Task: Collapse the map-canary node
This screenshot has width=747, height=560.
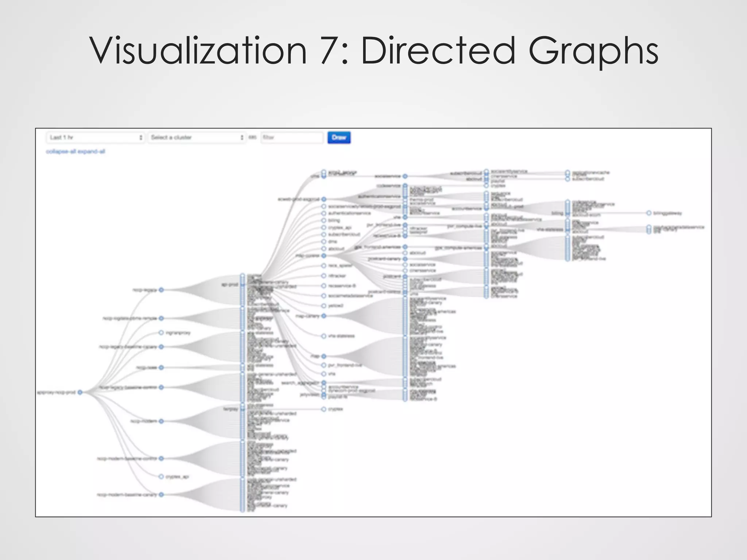Action: 324,316
